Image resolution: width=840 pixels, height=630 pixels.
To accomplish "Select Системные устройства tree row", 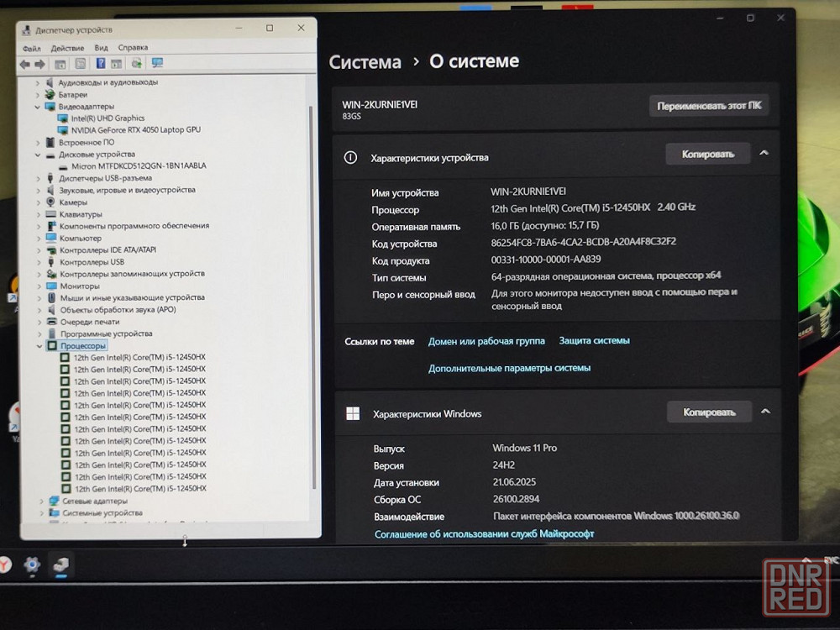I will point(102,513).
